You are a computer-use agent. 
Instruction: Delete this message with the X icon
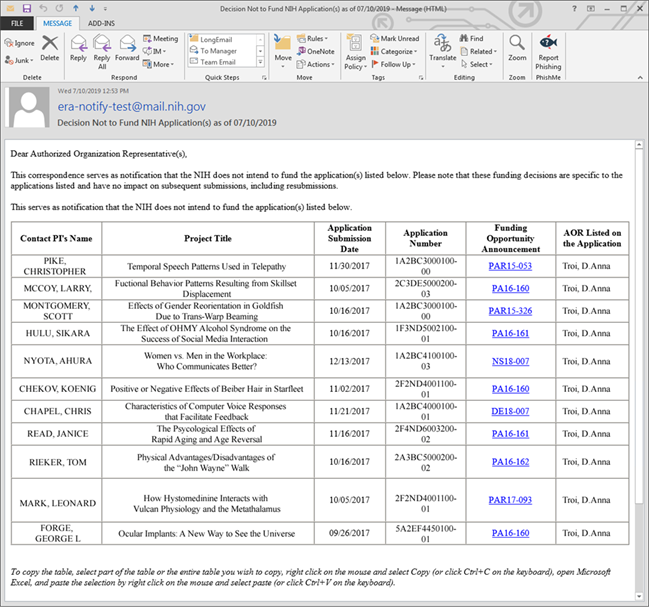pos(50,43)
